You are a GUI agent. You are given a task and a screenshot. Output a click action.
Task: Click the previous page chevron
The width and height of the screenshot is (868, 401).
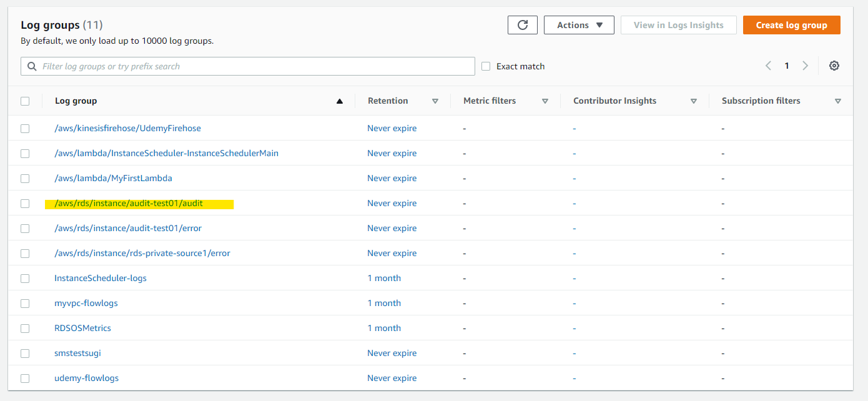click(x=767, y=65)
